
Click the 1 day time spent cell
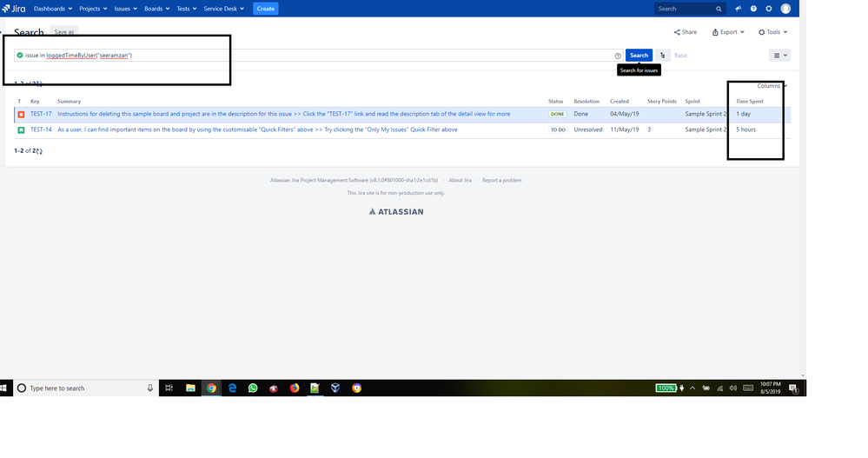744,114
